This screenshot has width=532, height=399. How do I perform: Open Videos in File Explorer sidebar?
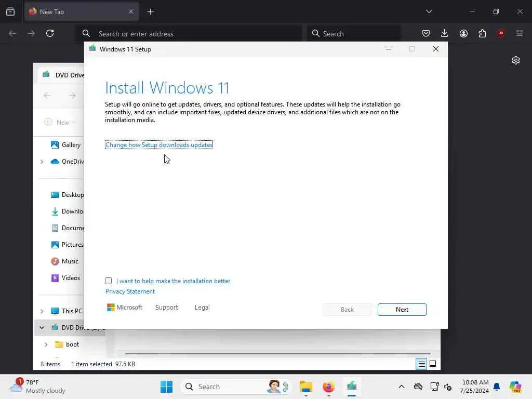pyautogui.click(x=65, y=278)
